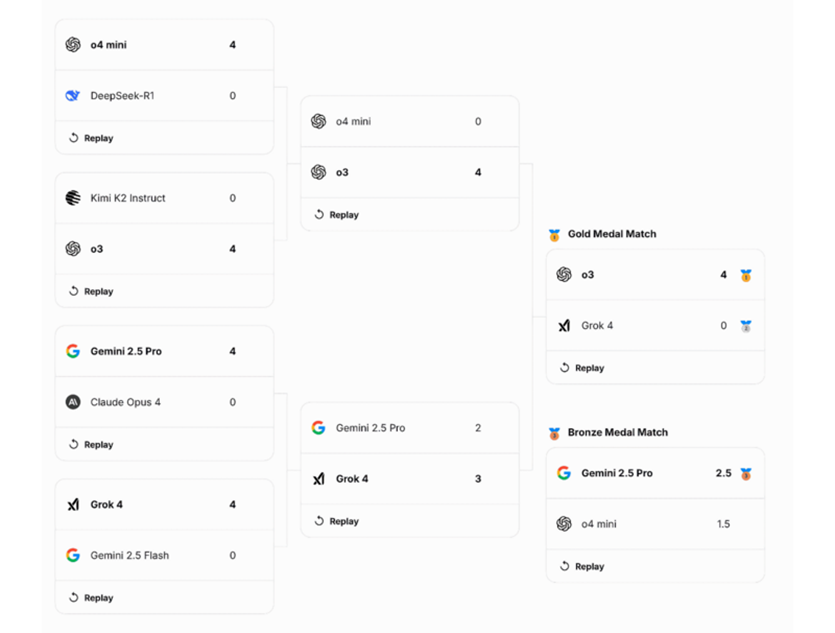
Task: Click the bronze medal icon next to Gemini 2.5 Pro's score
Action: tap(746, 474)
